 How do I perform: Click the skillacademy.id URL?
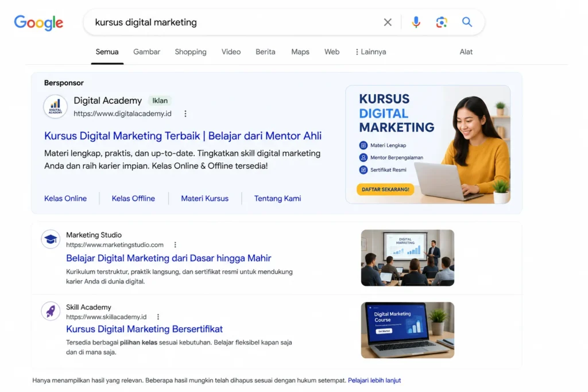tap(106, 317)
